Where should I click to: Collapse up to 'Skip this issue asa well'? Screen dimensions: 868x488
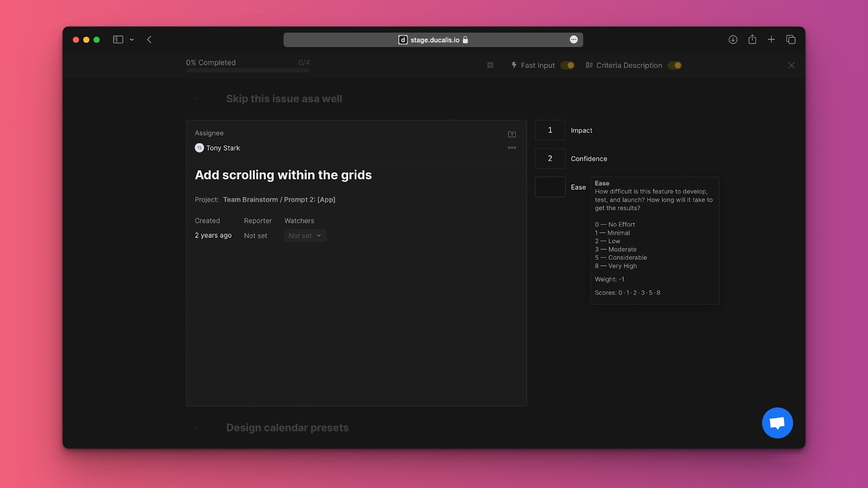tap(197, 99)
